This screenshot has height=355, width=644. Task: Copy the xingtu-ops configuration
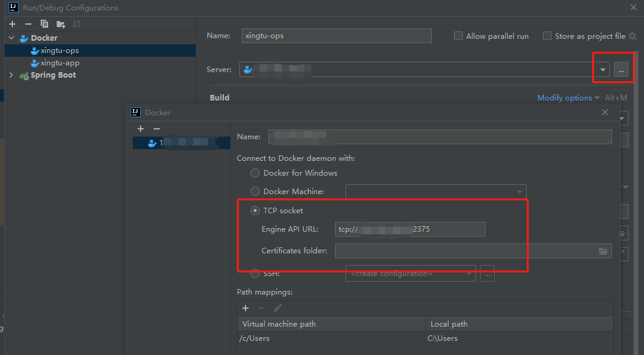coord(44,23)
